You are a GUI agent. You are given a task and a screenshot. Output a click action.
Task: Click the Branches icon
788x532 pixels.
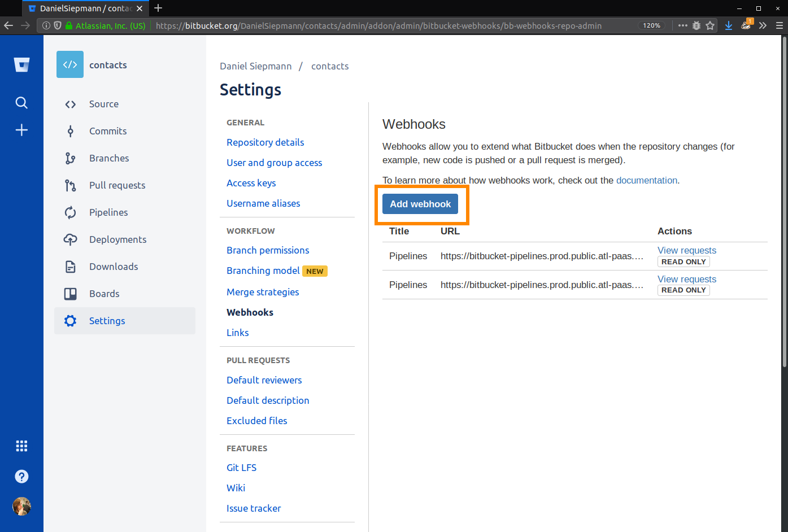point(70,158)
